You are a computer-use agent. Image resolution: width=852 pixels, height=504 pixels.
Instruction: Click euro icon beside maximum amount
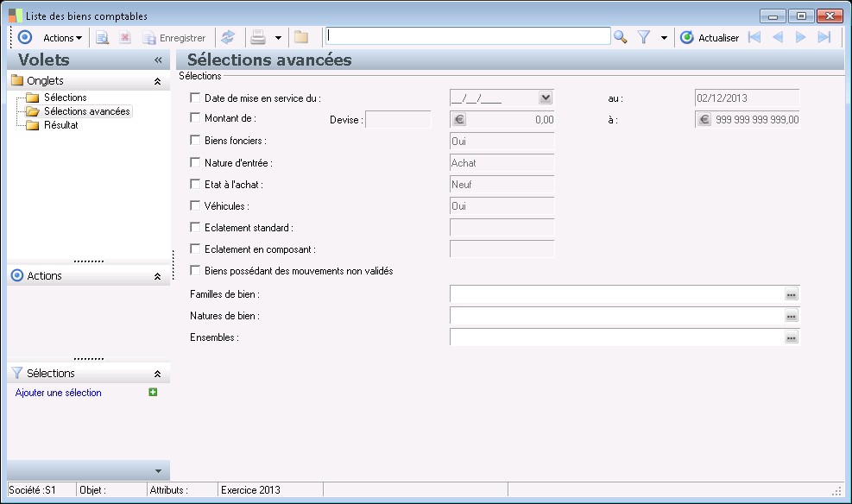pyautogui.click(x=704, y=119)
